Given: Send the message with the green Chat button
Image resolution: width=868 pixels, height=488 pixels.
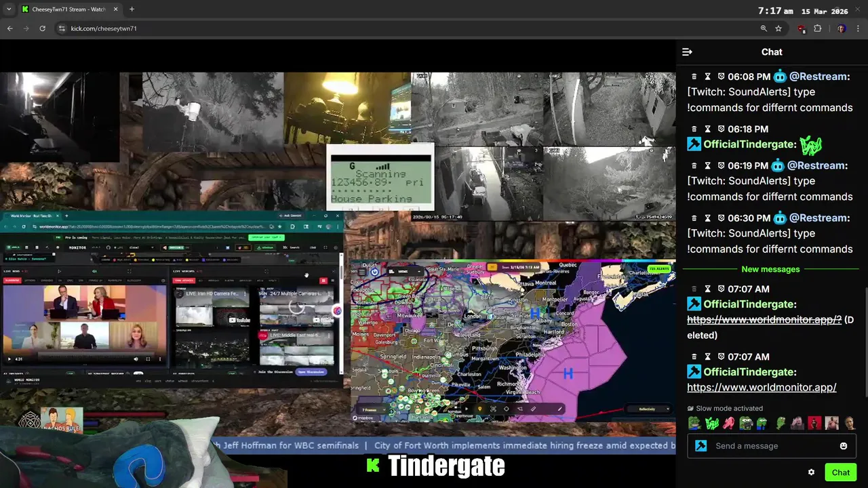Looking at the screenshot, I should pos(841,472).
